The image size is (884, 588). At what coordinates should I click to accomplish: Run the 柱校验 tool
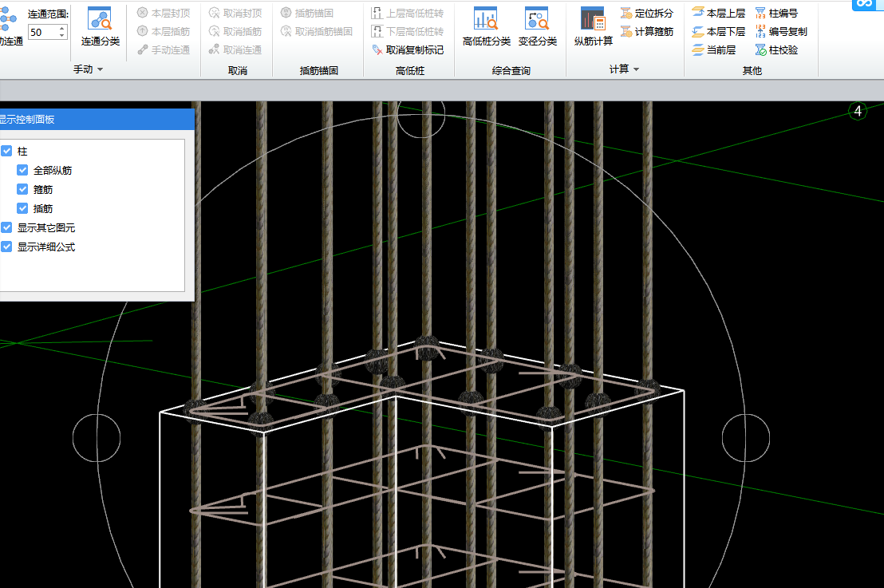[776, 49]
